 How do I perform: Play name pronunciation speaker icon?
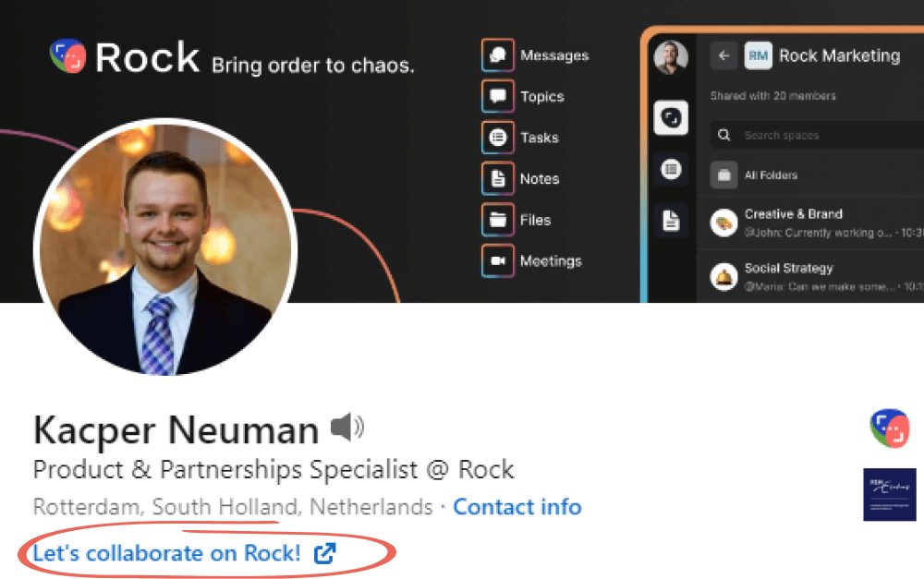(x=347, y=427)
